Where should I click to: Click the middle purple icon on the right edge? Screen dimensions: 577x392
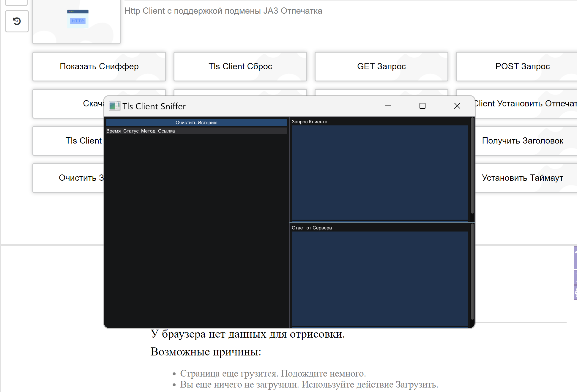[x=576, y=277]
